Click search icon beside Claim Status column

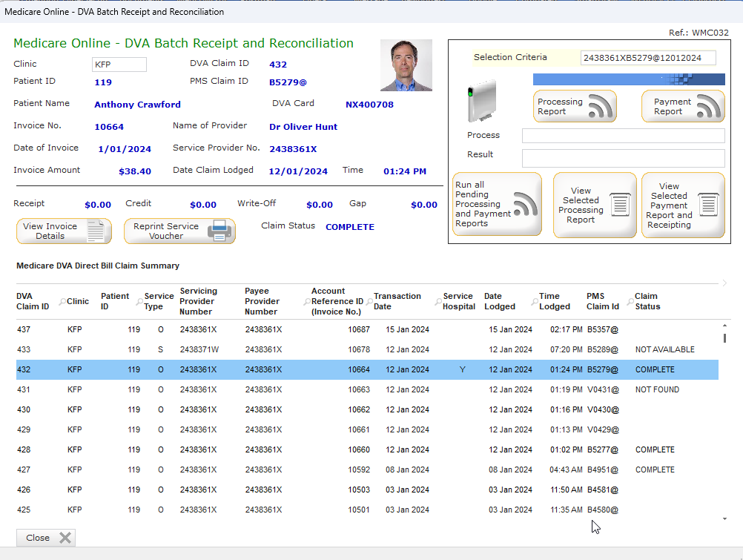coord(630,302)
